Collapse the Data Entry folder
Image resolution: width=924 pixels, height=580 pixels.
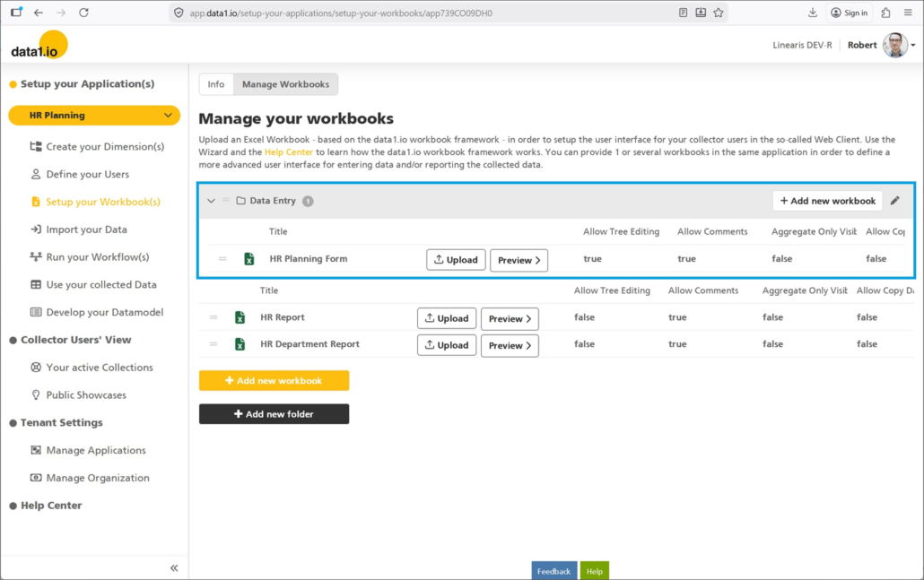(x=212, y=201)
